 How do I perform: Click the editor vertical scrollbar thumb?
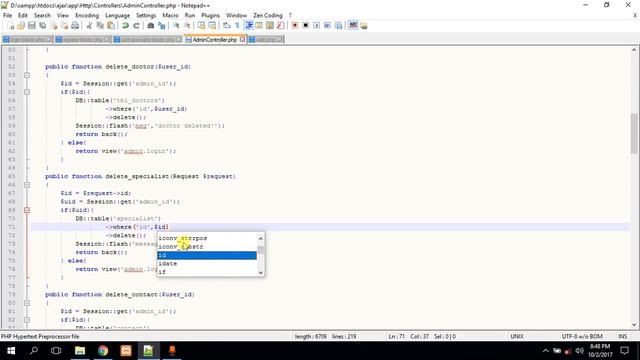pyautogui.click(x=634, y=133)
